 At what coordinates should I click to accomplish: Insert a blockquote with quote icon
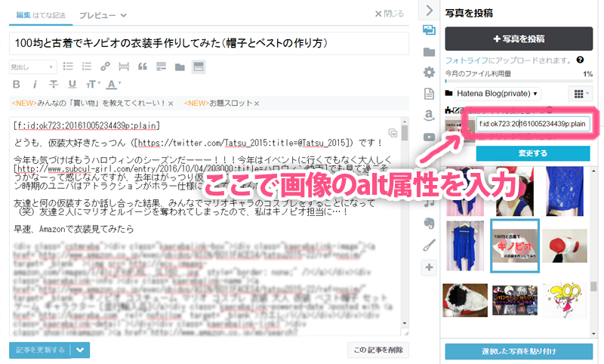point(143,66)
